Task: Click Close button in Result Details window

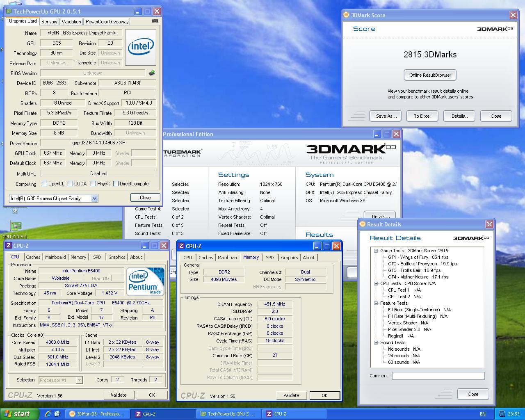Action: pyautogui.click(x=473, y=394)
